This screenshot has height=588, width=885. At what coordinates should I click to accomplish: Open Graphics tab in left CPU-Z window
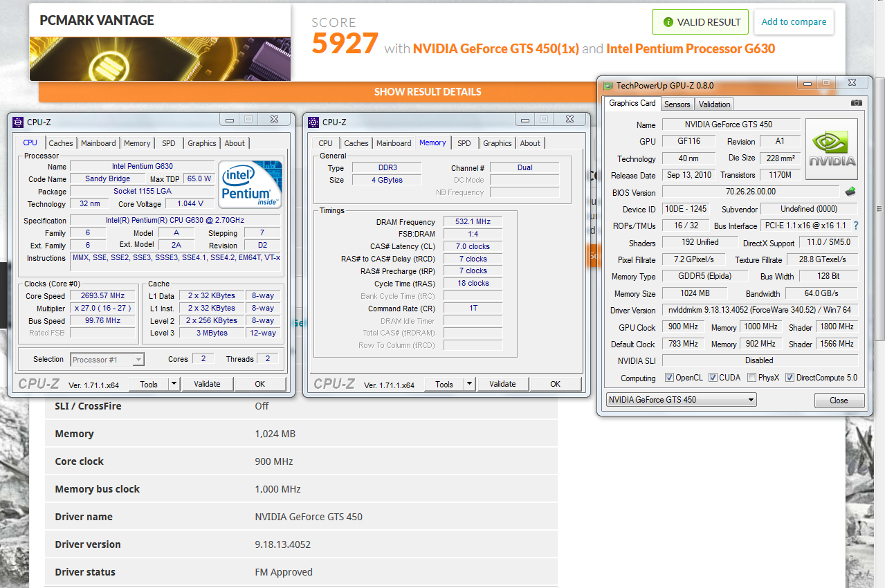[202, 143]
